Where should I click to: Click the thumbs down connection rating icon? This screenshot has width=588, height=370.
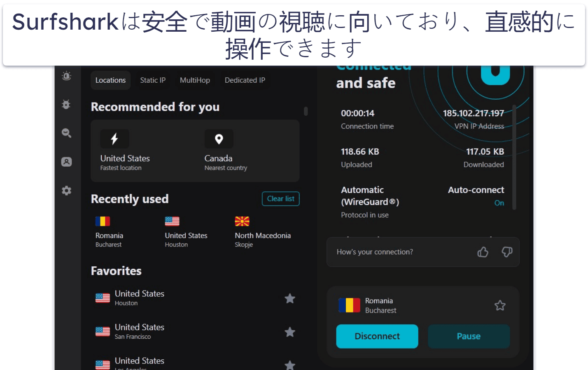pyautogui.click(x=507, y=252)
